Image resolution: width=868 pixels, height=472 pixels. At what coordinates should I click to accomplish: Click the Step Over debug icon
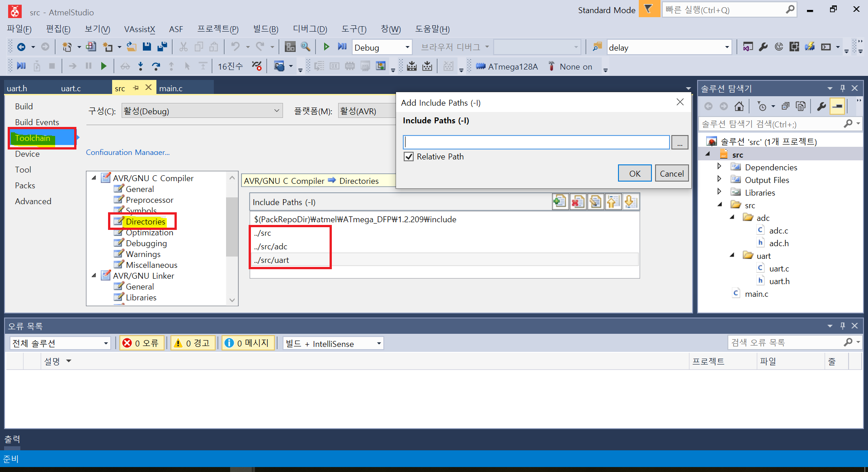[156, 66]
